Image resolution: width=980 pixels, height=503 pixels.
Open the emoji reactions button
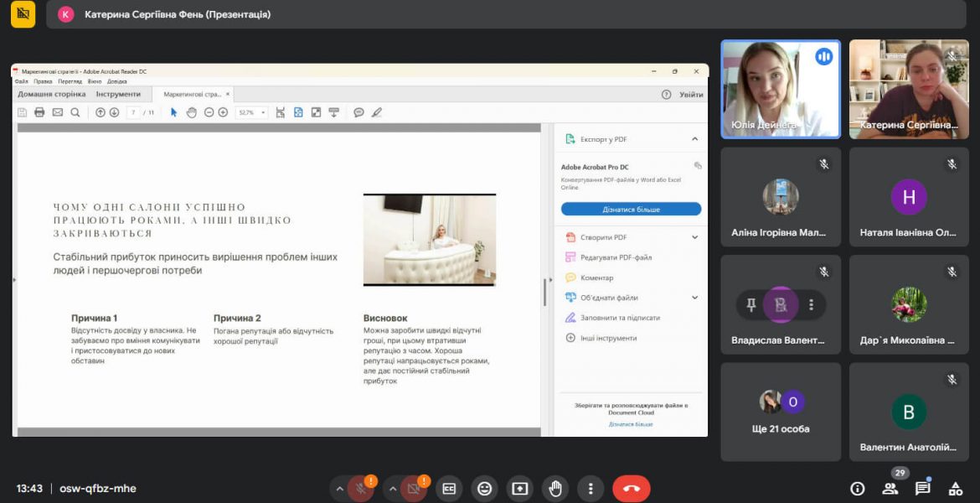click(x=484, y=489)
